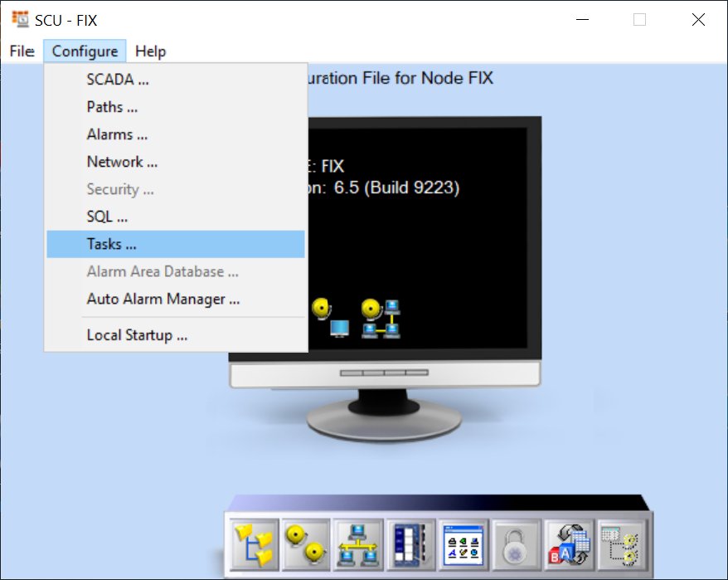Open Alarms ... configuration entry
Screen dimensions: 728x580
point(176,134)
